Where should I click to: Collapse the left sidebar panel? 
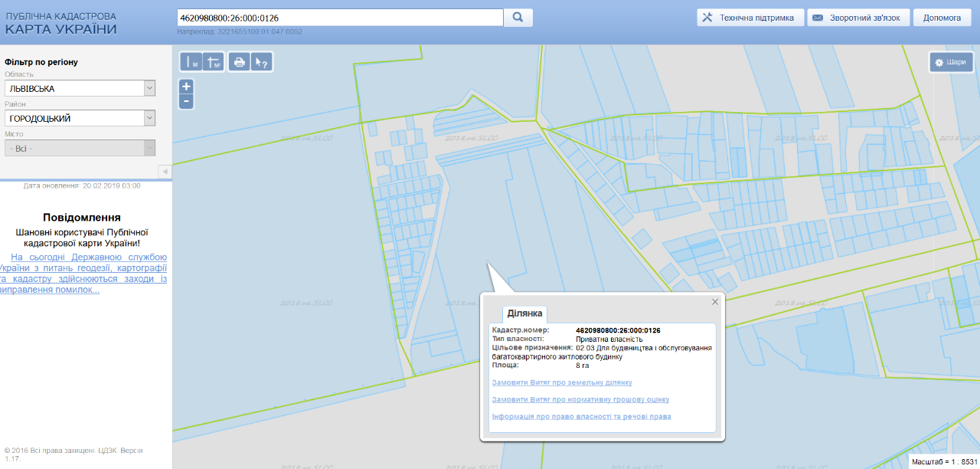click(165, 171)
